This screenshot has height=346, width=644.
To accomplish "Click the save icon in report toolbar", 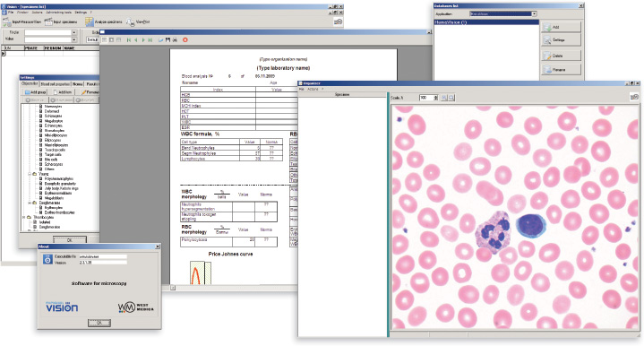I will 167,39.
